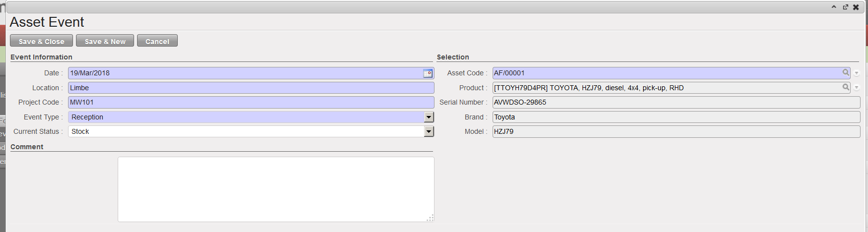Click Save & Close button
The image size is (868, 232).
click(41, 41)
